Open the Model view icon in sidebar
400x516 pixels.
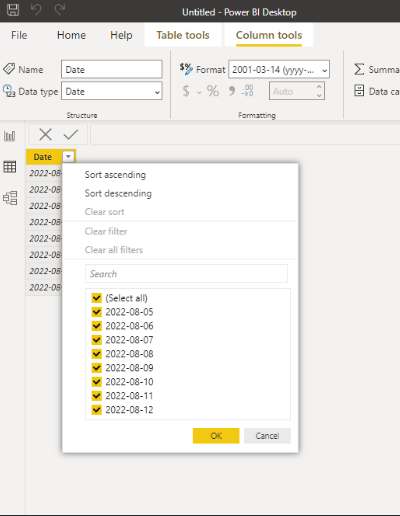click(x=10, y=198)
